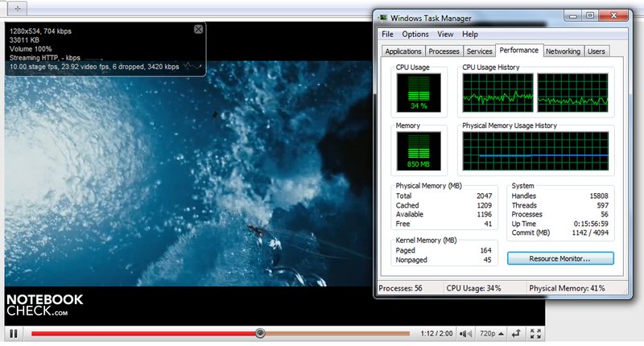Click the Memory 850 MB gauge
The height and width of the screenshot is (346, 644).
(x=419, y=151)
